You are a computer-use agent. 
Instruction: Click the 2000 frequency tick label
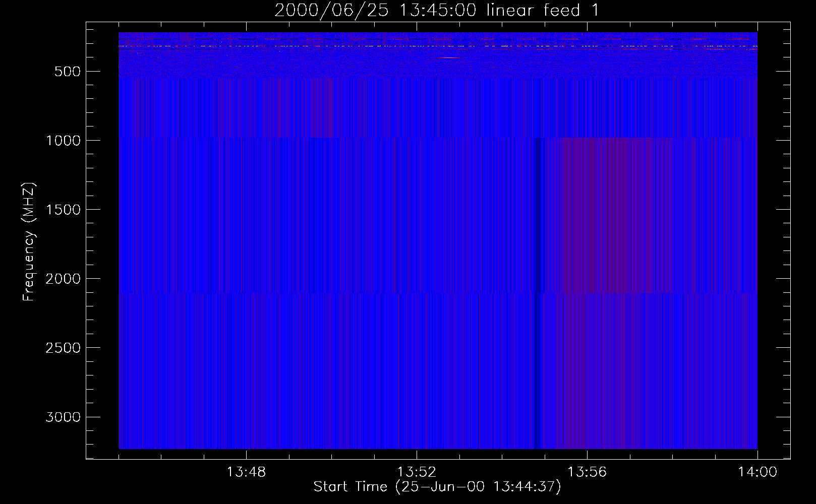point(63,279)
